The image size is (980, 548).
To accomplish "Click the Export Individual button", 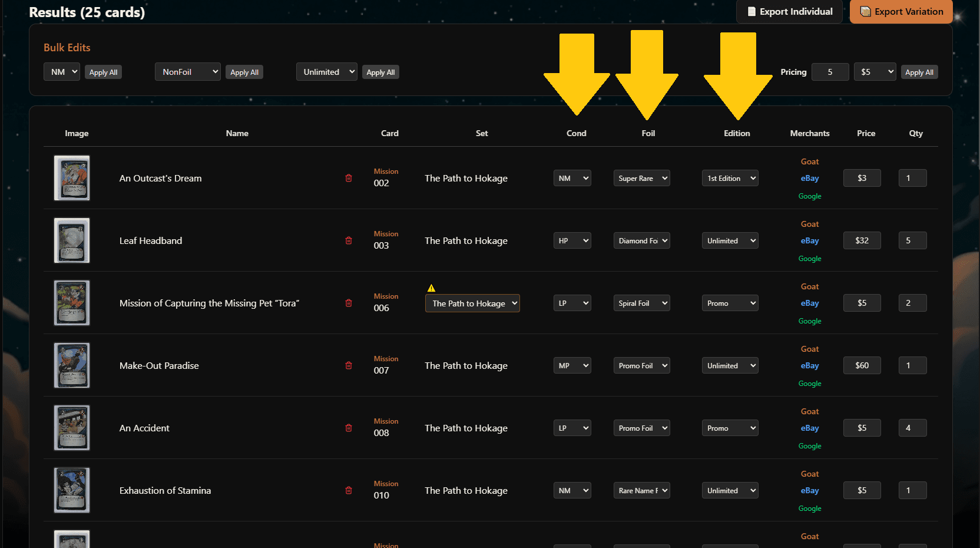I will point(789,12).
